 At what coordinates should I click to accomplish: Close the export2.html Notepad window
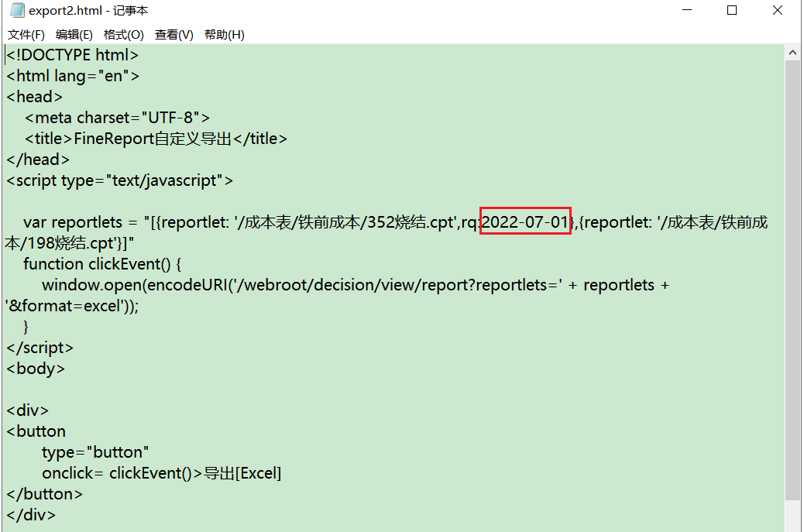pyautogui.click(x=778, y=10)
